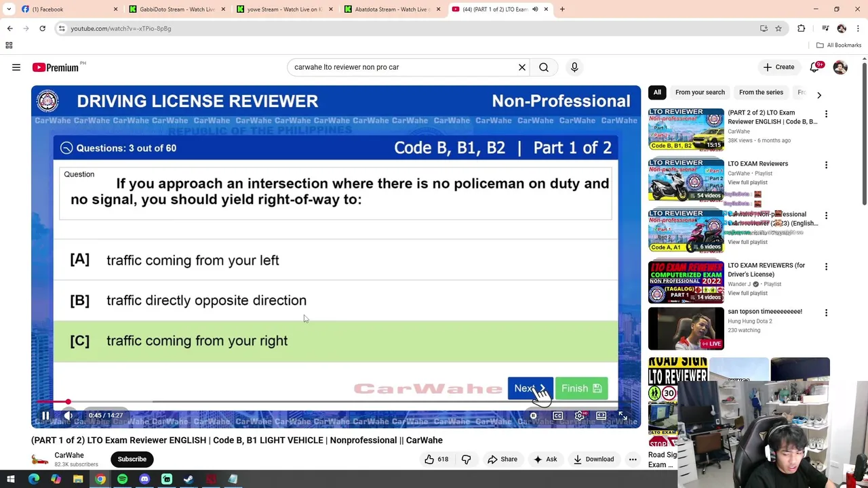
Task: Enter full screen mode
Action: tap(623, 415)
